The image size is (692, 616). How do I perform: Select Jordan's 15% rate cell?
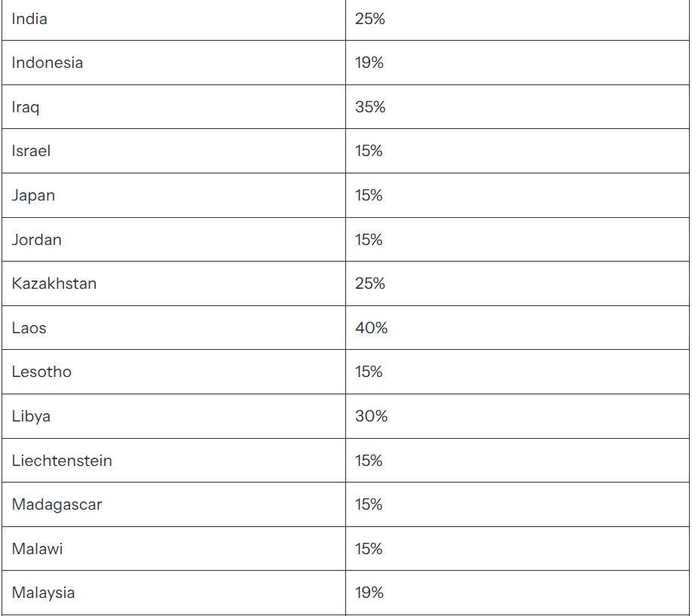tap(517, 239)
